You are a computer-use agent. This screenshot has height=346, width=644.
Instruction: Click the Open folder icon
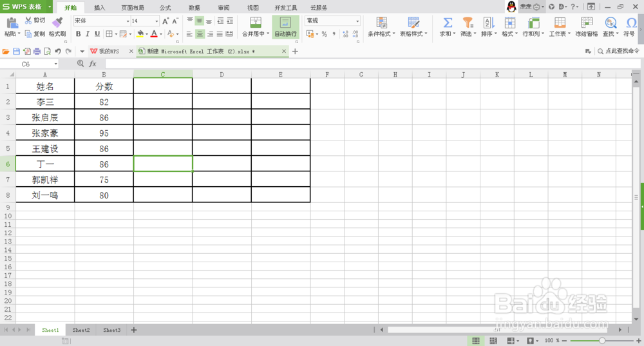[6, 52]
